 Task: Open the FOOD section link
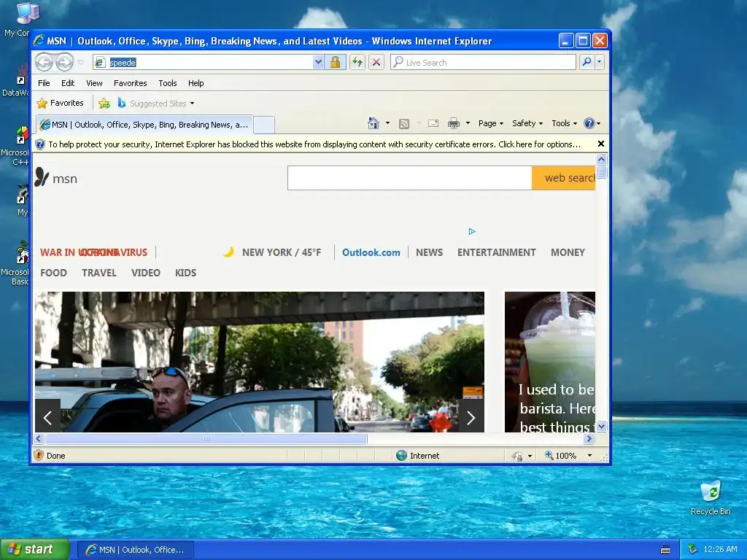[x=53, y=273]
